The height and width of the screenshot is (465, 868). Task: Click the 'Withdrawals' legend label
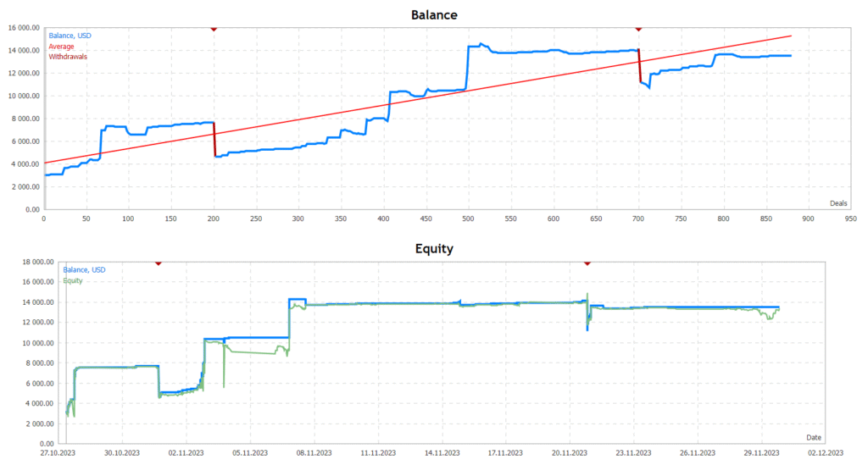(68, 57)
